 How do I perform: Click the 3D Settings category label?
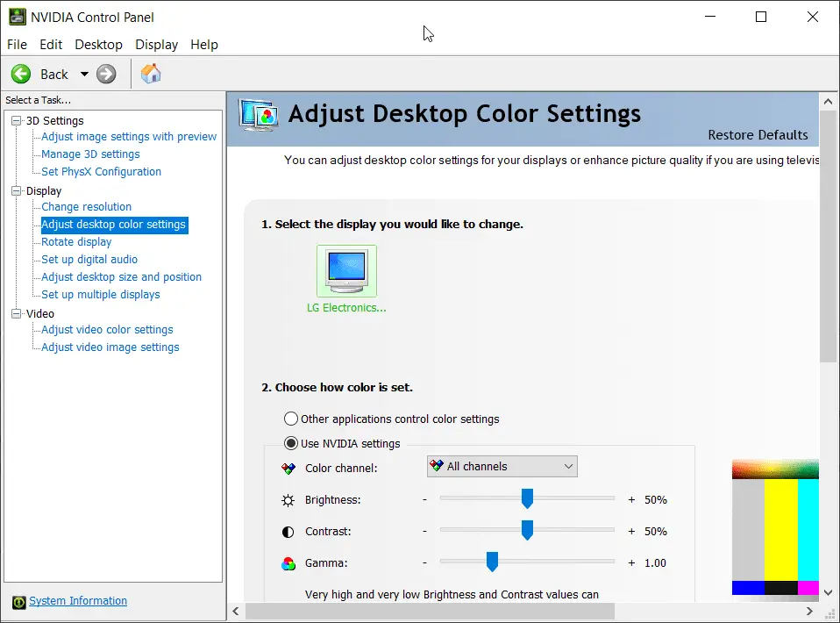(55, 120)
